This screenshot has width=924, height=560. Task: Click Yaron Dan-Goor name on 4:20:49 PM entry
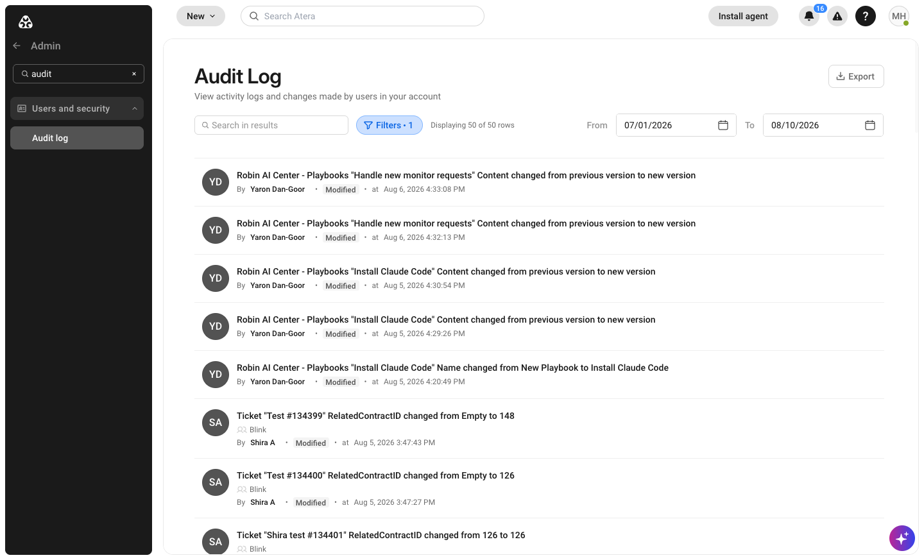[x=277, y=382]
